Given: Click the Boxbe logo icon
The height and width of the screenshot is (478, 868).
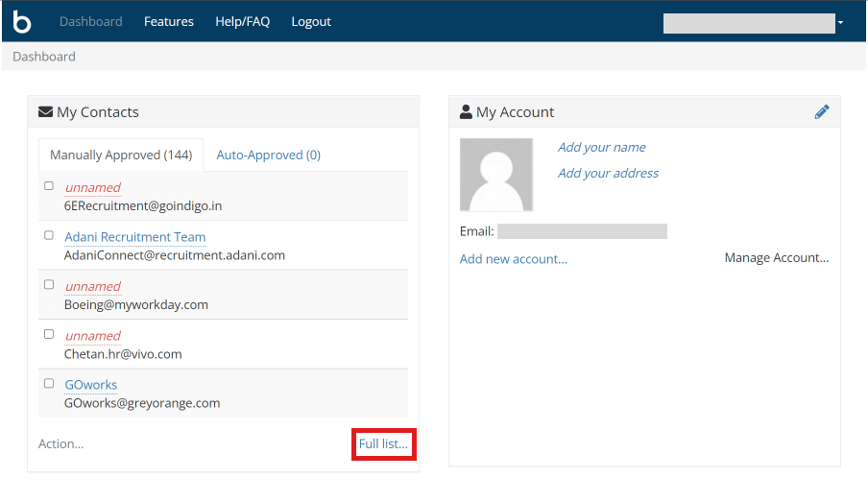Looking at the screenshot, I should tap(21, 21).
